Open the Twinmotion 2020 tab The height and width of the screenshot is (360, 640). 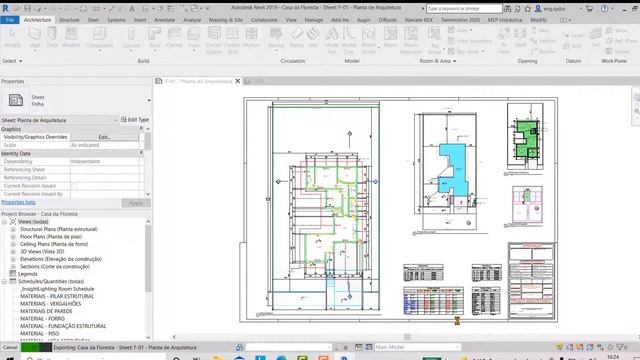(x=460, y=20)
